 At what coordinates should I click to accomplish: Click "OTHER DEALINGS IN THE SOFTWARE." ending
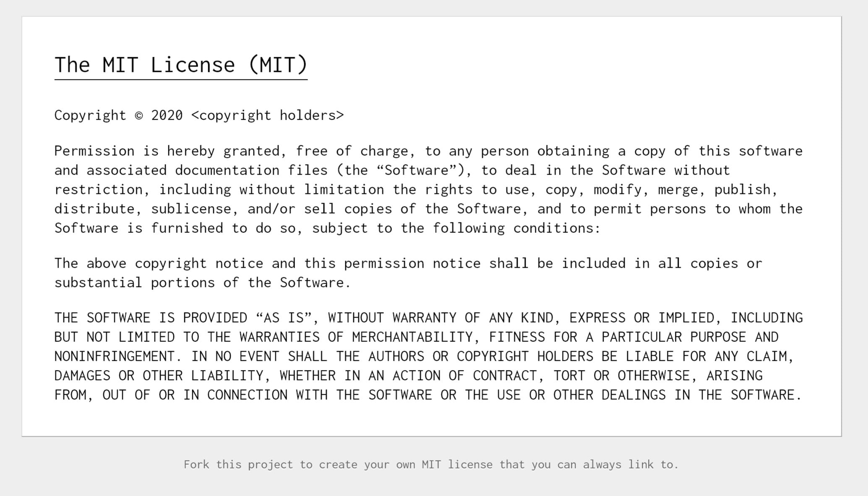coord(678,395)
